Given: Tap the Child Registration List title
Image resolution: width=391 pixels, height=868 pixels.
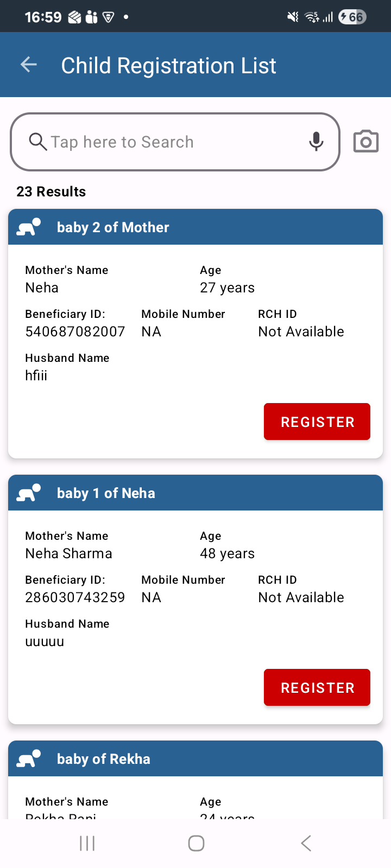Looking at the screenshot, I should pyautogui.click(x=168, y=66).
